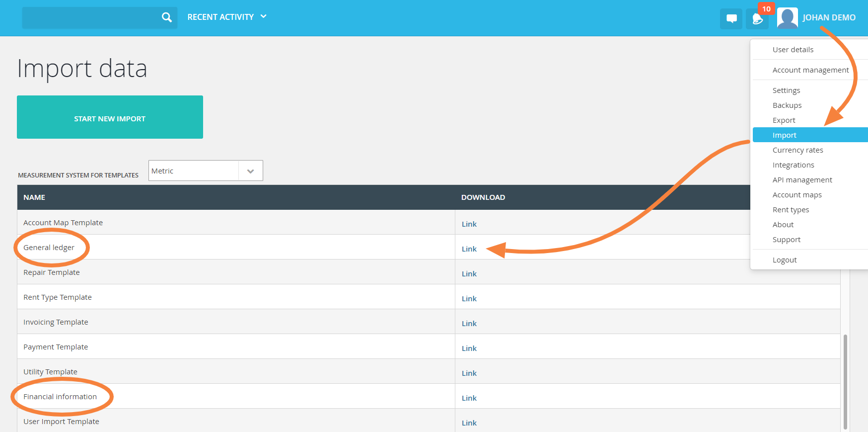The width and height of the screenshot is (868, 432).
Task: Download the General ledger template link
Action: tap(469, 249)
